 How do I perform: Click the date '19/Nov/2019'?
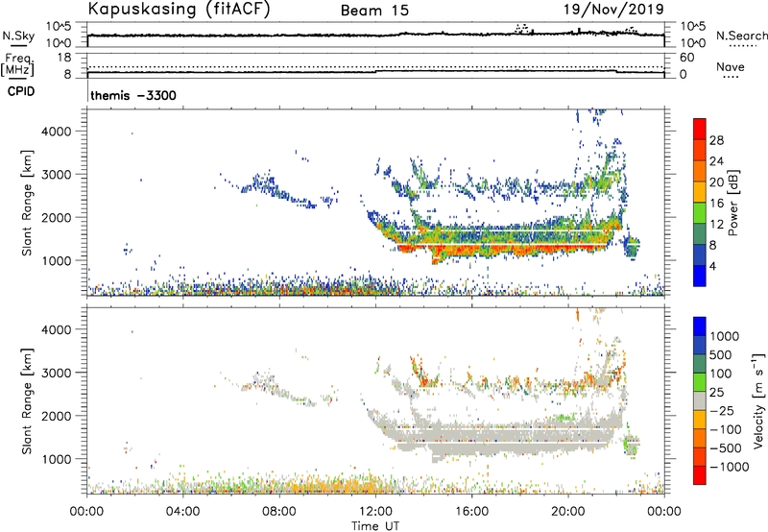pos(613,9)
